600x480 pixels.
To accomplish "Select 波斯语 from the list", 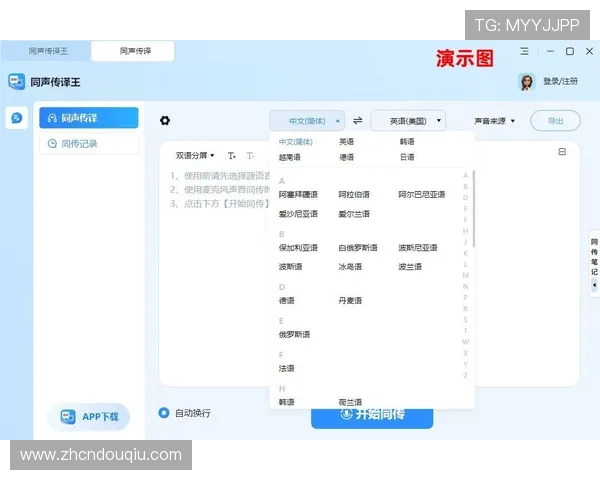I will (290, 266).
